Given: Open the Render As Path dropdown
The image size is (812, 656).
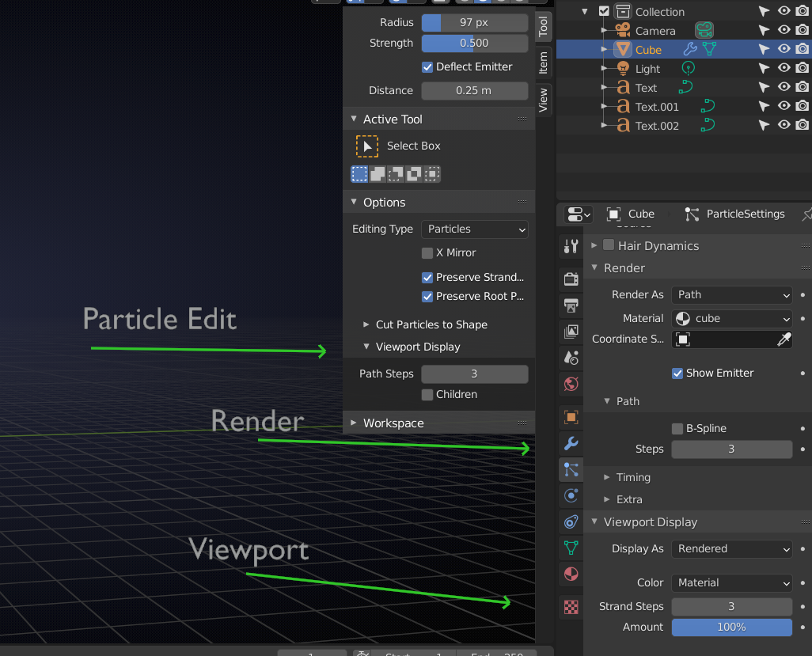Looking at the screenshot, I should pos(732,295).
